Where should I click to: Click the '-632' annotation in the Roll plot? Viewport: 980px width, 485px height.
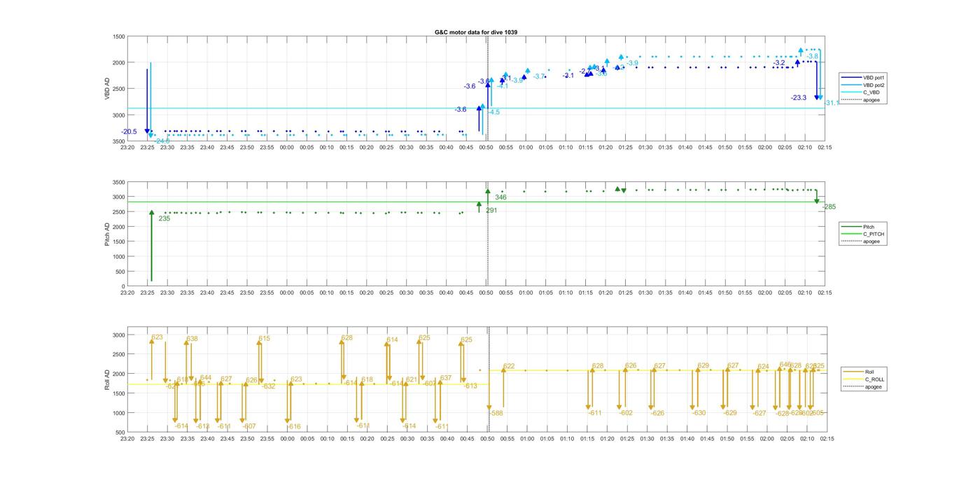pyautogui.click(x=269, y=386)
